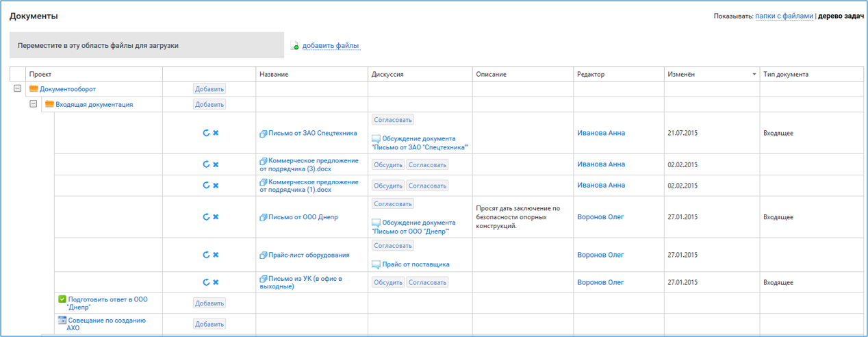Open Совещание по созданию АХО item
Screen dimensions: 868x337
click(x=107, y=324)
